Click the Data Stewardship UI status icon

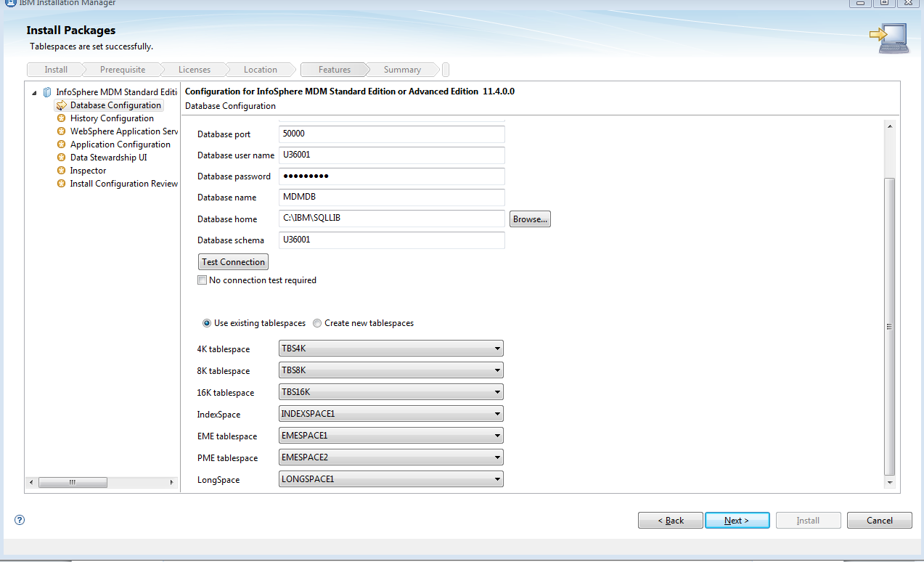62,158
